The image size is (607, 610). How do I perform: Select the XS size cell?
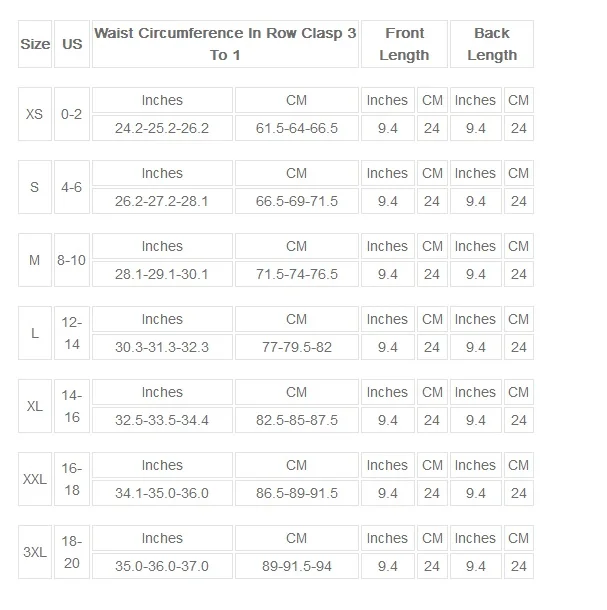tap(35, 114)
